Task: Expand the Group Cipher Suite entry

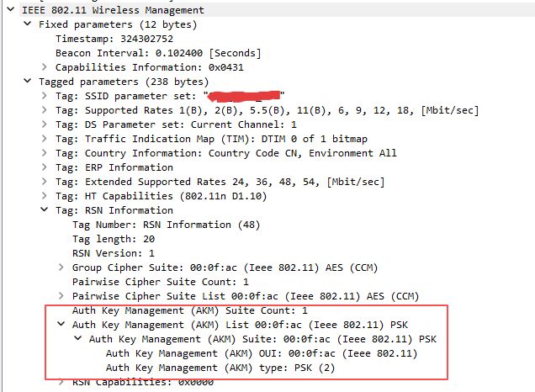Action: [61, 268]
